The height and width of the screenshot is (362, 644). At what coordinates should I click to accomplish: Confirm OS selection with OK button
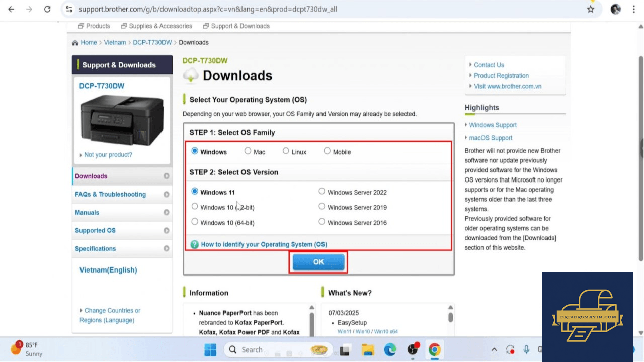(x=318, y=262)
